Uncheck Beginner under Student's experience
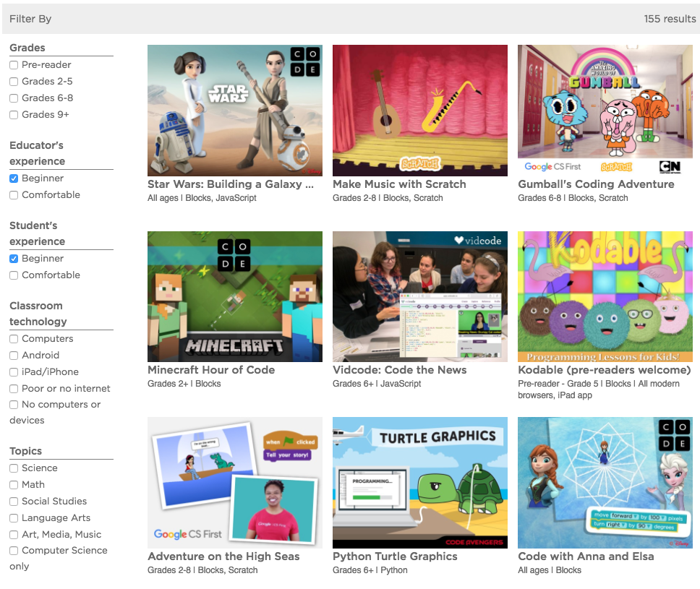This screenshot has height=589, width=700. pyautogui.click(x=14, y=259)
